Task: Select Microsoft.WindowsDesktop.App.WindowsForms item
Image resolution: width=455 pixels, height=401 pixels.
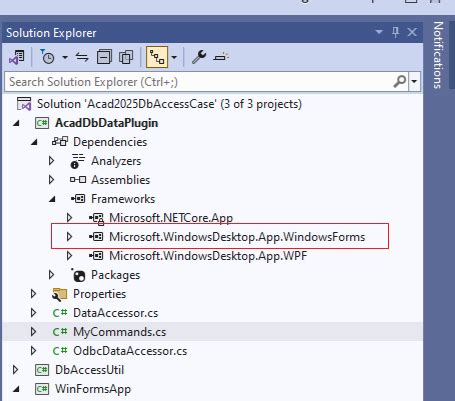Action: pos(237,237)
